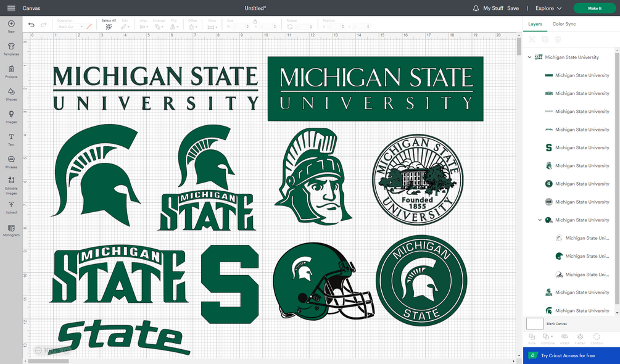This screenshot has height=364, width=620.
Task: Open the Monogram maker
Action: click(x=11, y=231)
